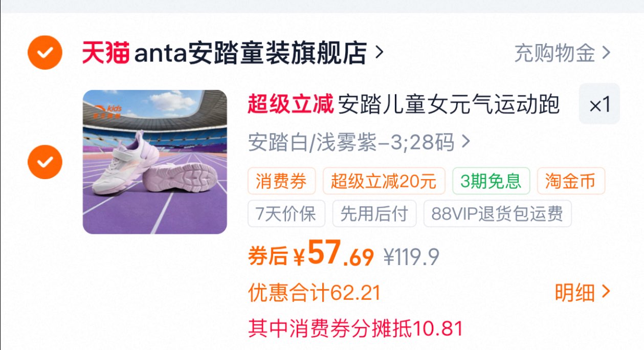The height and width of the screenshot is (350, 644).
Task: Tap the 消费券 coupon tag
Action: point(281,181)
